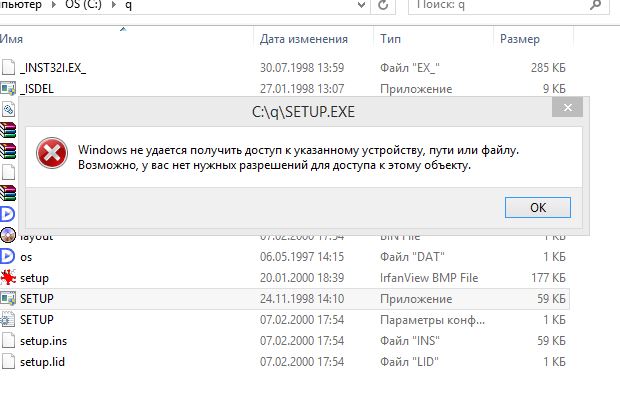620x401 pixels.
Task: Click the date 27.01.1998 13:07
Action: coord(302,89)
